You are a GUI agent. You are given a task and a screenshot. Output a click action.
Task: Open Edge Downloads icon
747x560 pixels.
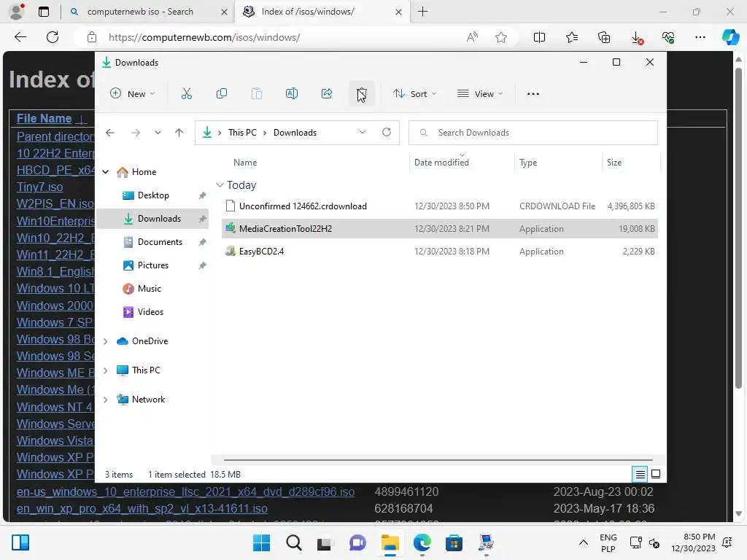(x=636, y=37)
